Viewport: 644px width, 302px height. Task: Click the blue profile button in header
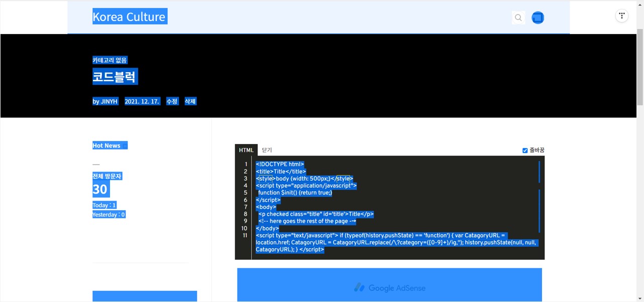click(538, 18)
